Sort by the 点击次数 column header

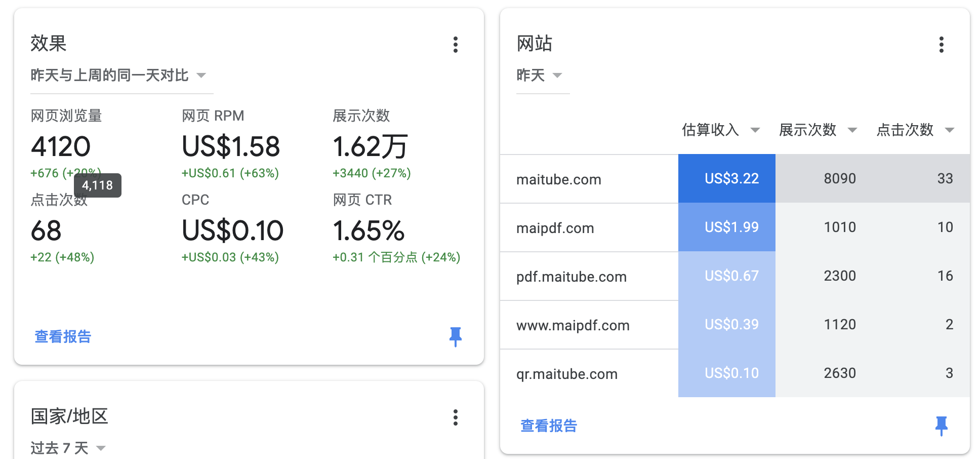[914, 130]
